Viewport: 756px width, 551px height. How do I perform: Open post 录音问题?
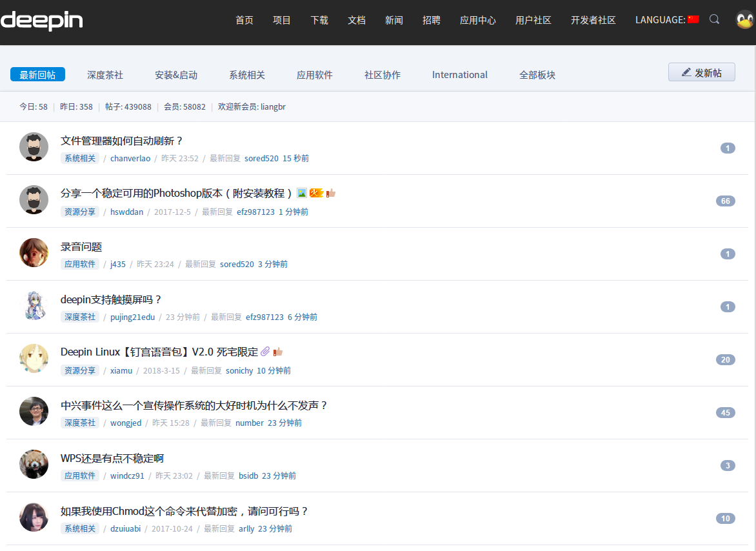click(81, 247)
